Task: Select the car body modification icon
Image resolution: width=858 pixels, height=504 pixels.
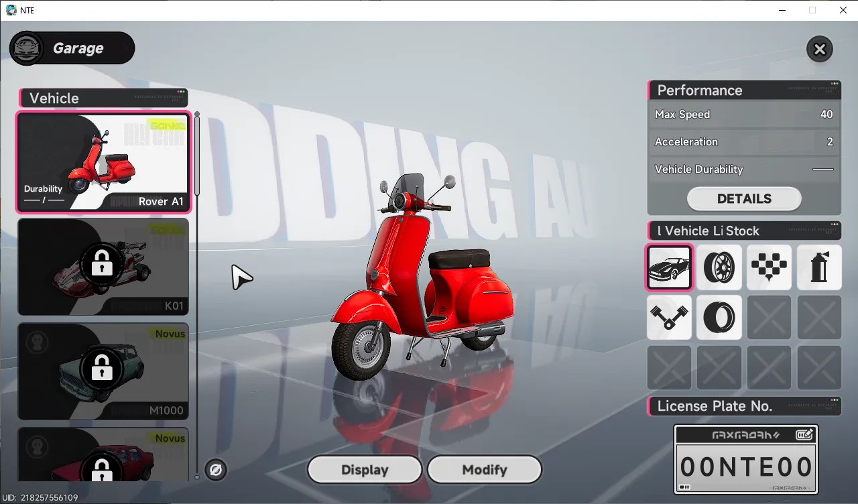Action: (669, 267)
